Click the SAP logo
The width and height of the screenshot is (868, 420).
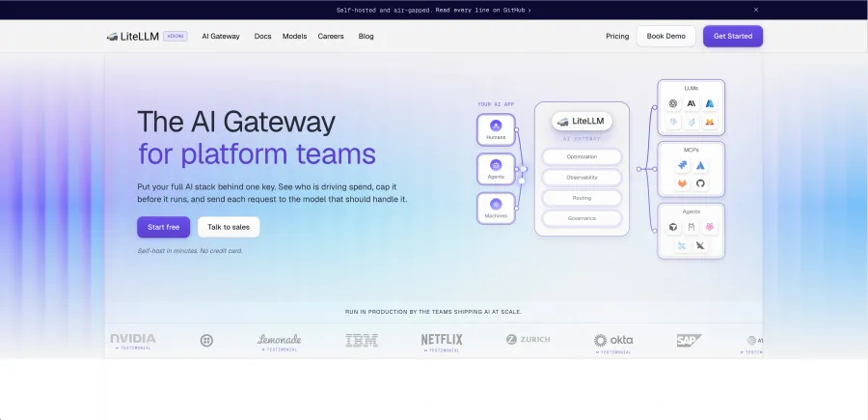coord(690,340)
